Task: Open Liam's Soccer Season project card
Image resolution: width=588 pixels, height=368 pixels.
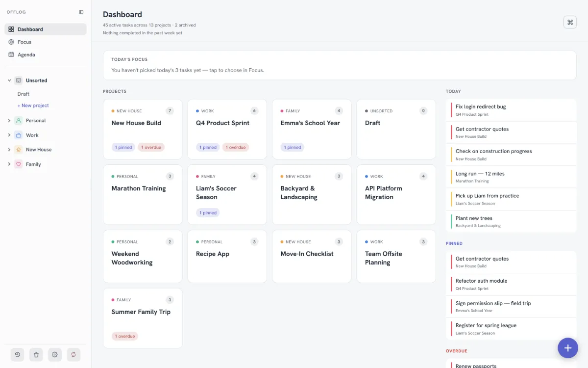Action: click(227, 195)
